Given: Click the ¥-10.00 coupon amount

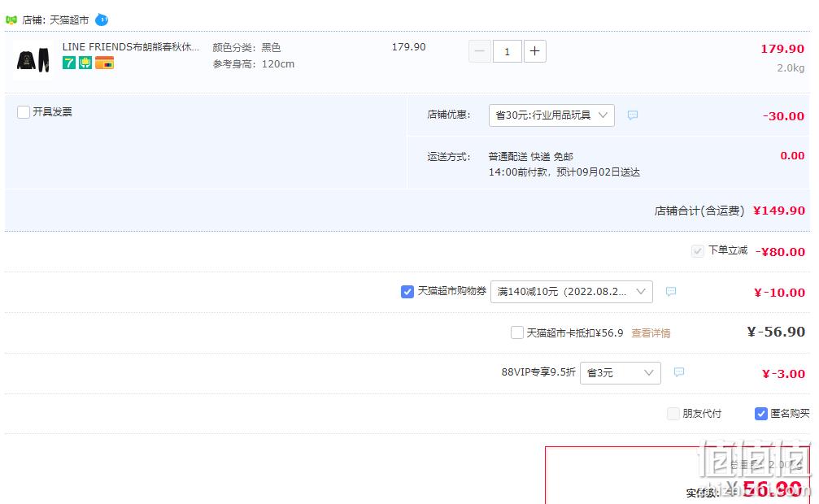Looking at the screenshot, I should click(779, 293).
